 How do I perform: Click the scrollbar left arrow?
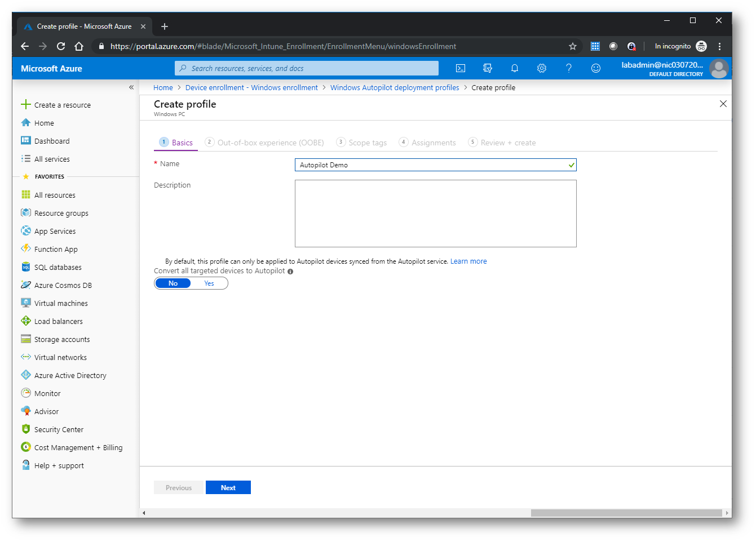point(144,513)
